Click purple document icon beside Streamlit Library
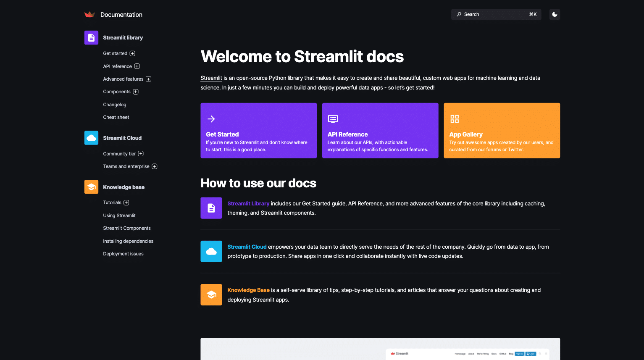 tap(211, 208)
